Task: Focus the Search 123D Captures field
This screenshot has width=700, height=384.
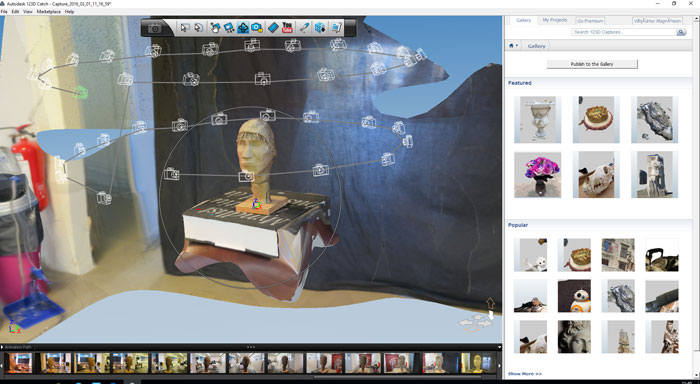Action: click(624, 32)
